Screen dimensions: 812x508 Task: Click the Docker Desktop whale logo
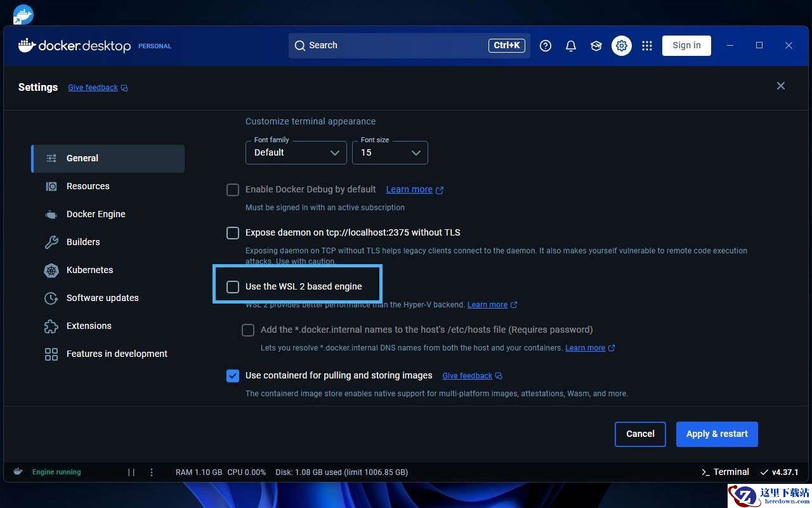point(74,46)
